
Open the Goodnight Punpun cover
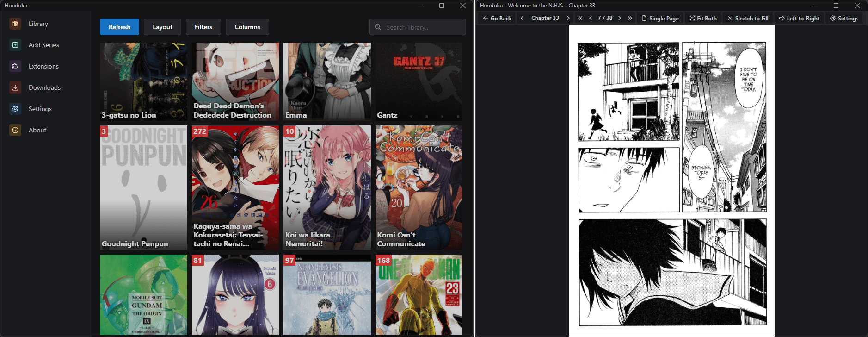pos(143,187)
